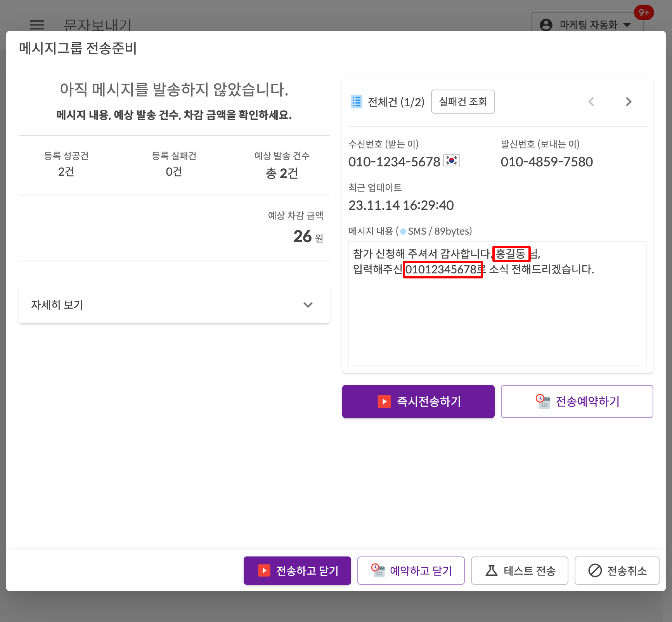
Task: Click 테스트 전송 button
Action: pyautogui.click(x=520, y=570)
